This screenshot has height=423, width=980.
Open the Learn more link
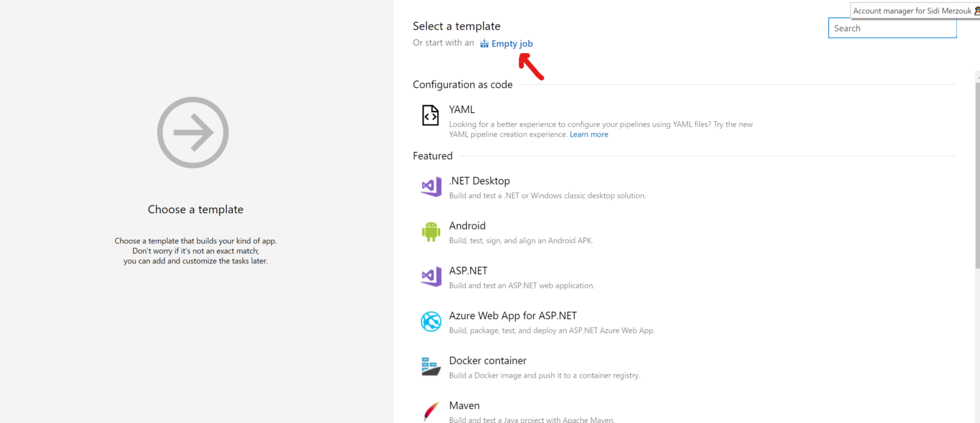(x=588, y=134)
